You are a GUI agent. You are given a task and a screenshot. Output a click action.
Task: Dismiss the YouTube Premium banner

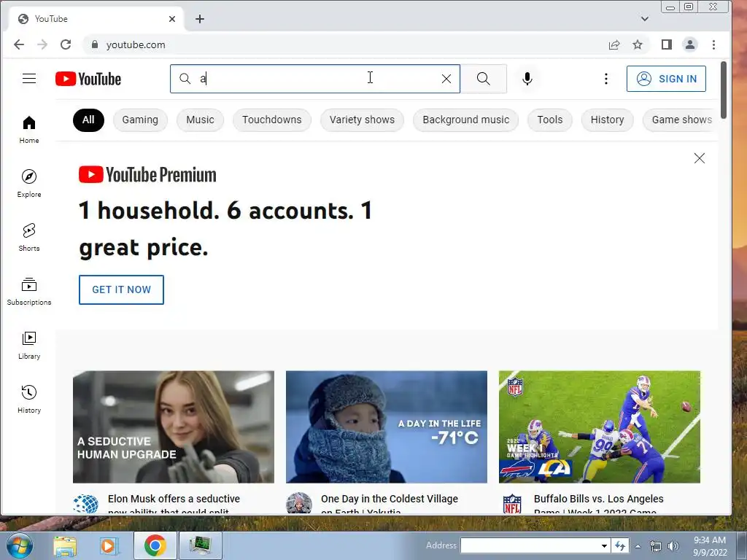coord(699,158)
